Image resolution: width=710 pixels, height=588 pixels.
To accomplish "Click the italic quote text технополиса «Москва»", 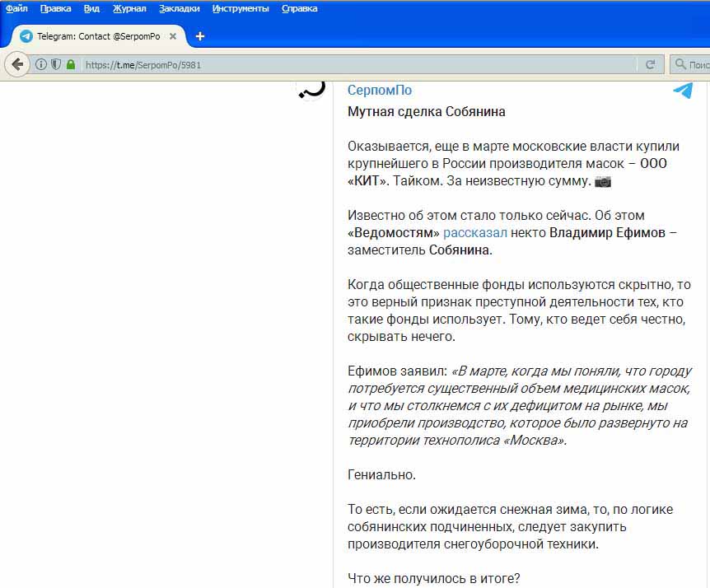I will coord(494,440).
